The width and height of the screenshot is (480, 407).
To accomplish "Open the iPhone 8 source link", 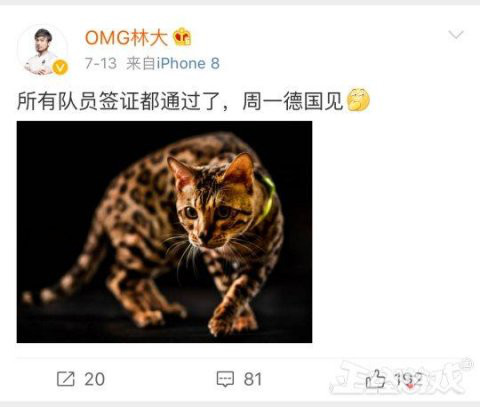I will click(x=188, y=63).
